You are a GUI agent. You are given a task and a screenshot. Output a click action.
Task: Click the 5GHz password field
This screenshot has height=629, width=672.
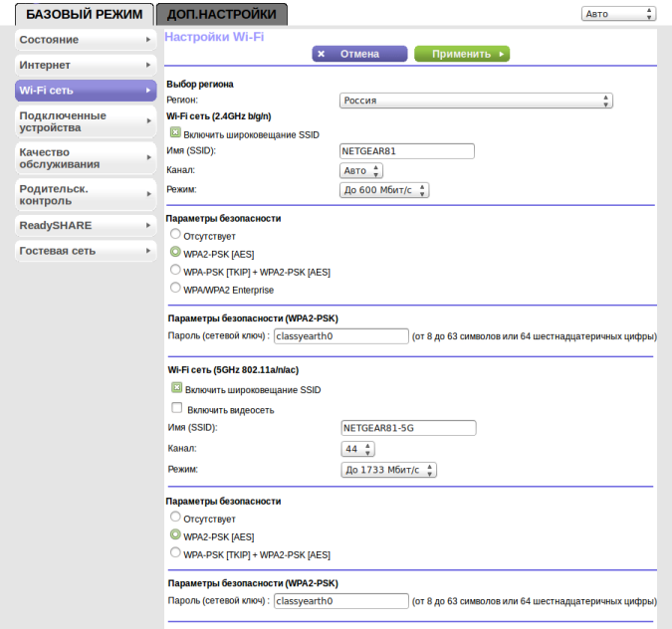341,601
